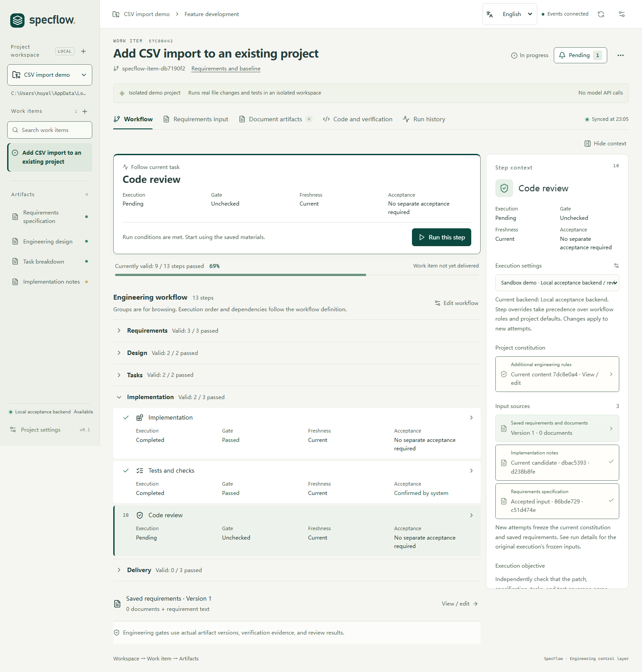
Task: Open the CSV import demo workspace dropdown
Action: click(49, 75)
